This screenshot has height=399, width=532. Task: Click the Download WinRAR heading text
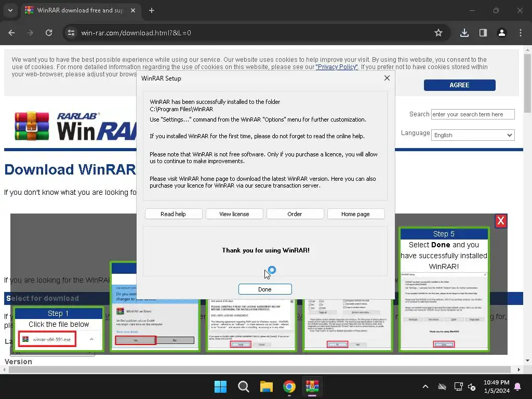70,169
